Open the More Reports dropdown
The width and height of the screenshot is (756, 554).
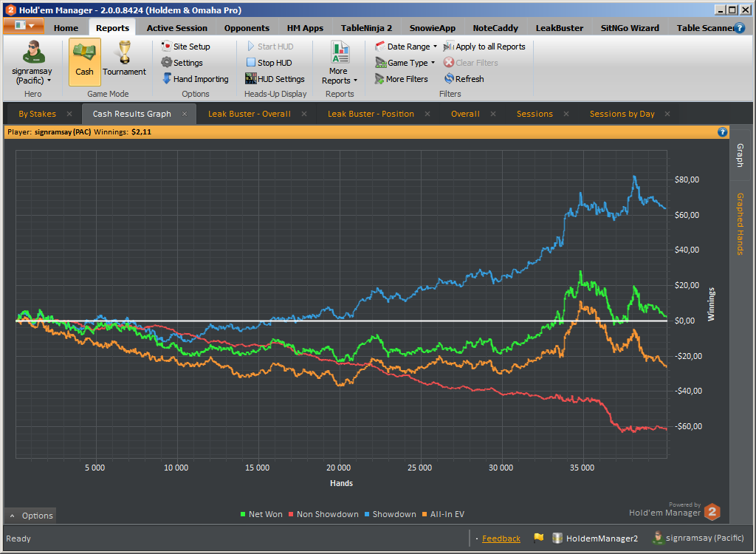coord(340,64)
